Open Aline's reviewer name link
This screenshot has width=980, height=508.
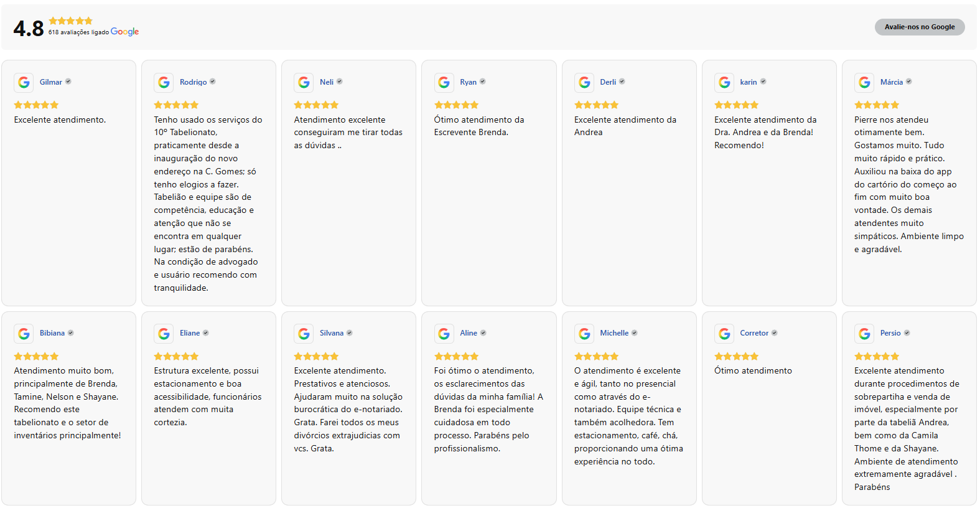[x=469, y=333]
